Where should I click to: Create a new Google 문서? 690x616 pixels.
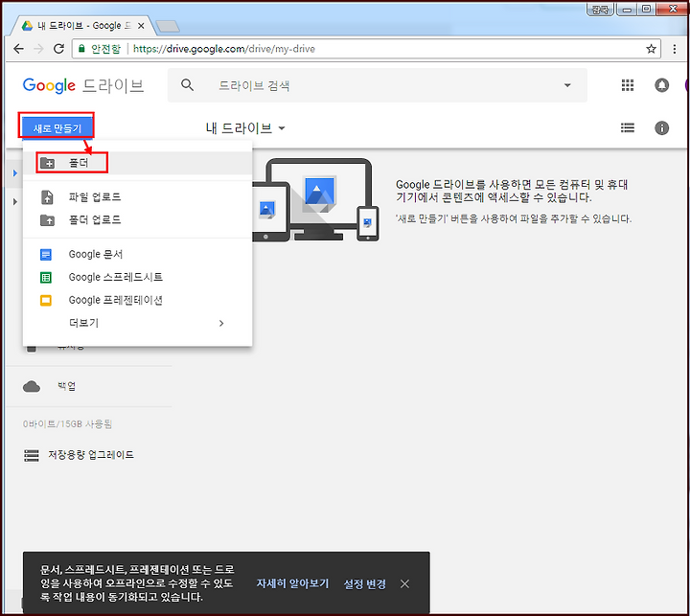coord(137,254)
